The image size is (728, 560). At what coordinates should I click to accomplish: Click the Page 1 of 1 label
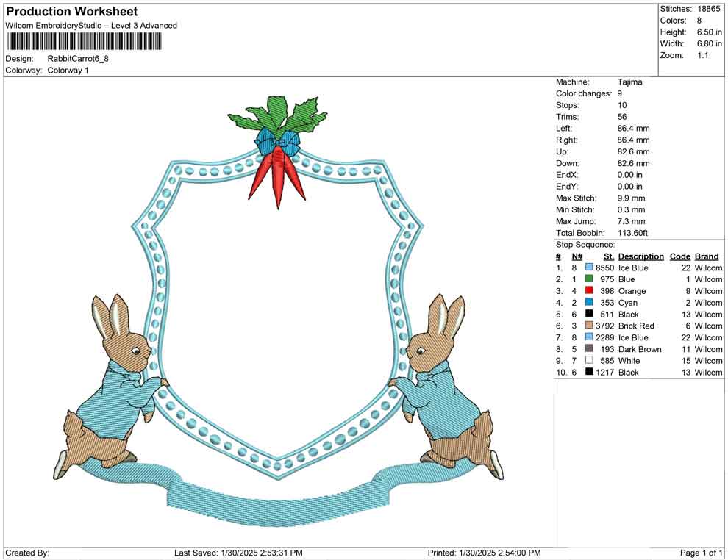click(701, 553)
